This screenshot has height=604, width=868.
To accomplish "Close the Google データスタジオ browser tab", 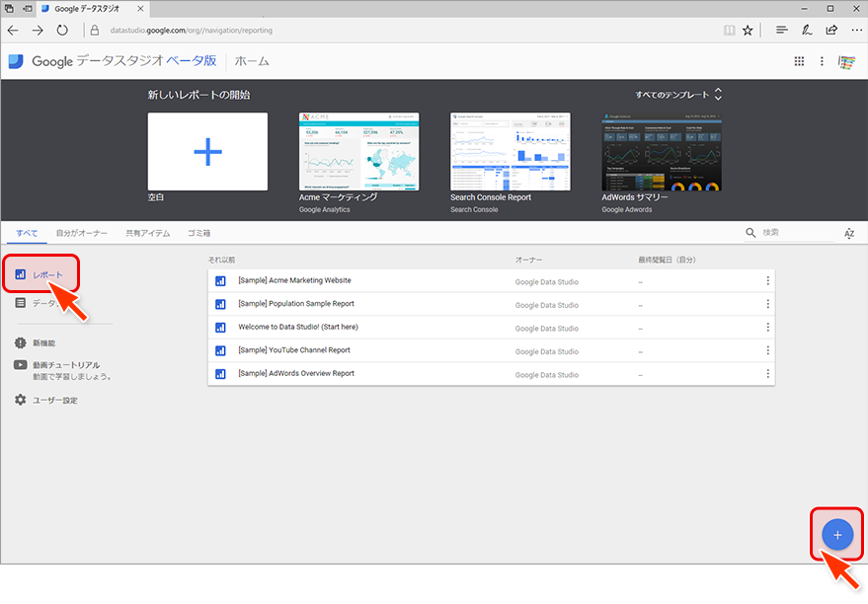I will point(140,9).
